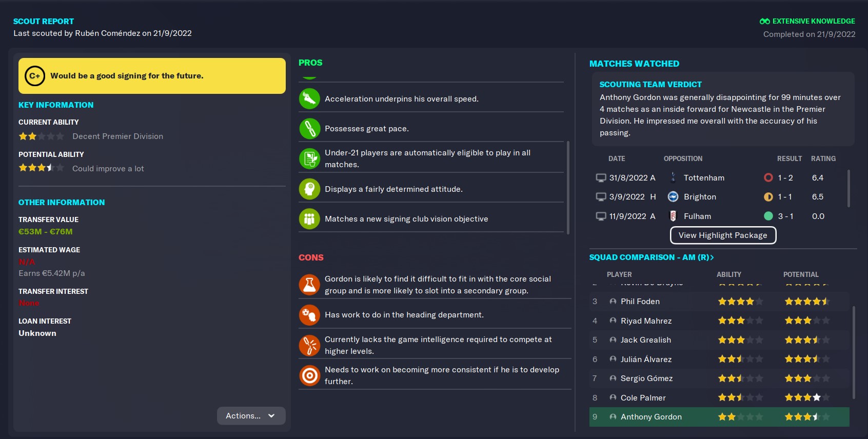Viewport: 868px width, 439px height.
Task: Click the social group flask icon in Cons
Action: point(309,285)
